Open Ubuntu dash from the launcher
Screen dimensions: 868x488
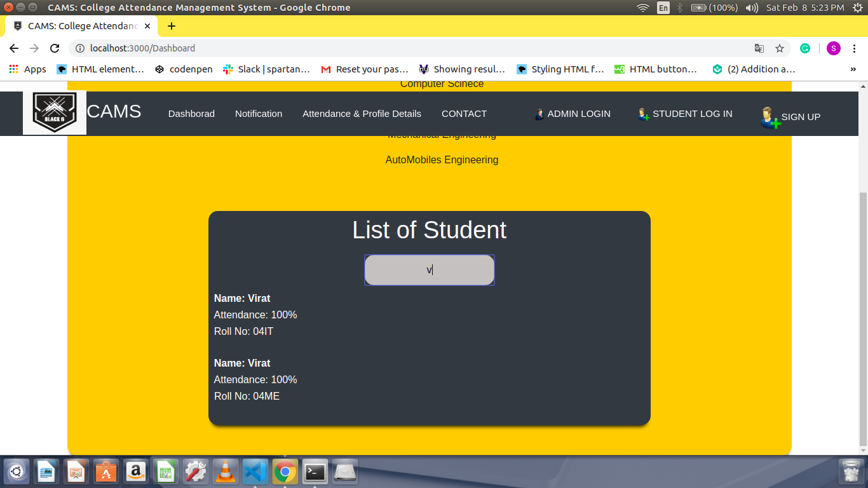17,471
